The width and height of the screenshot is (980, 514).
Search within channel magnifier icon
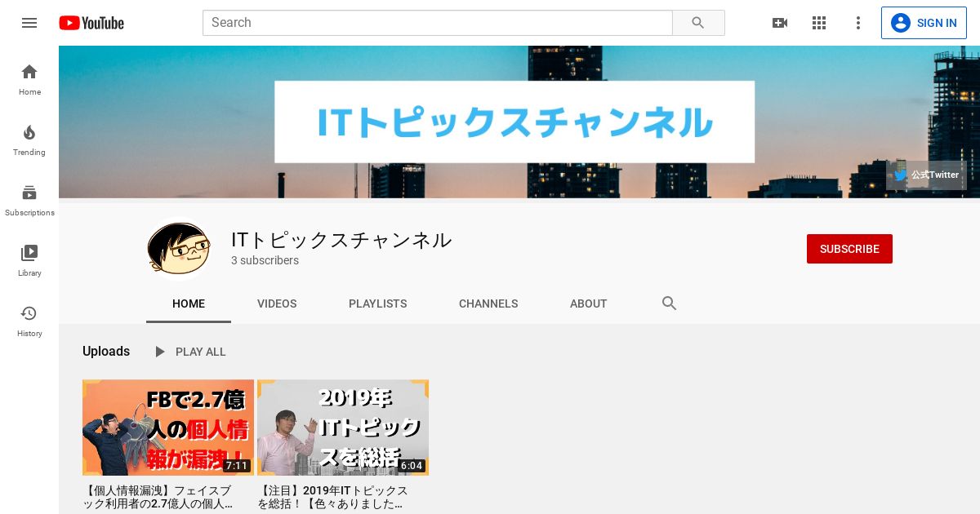(670, 304)
